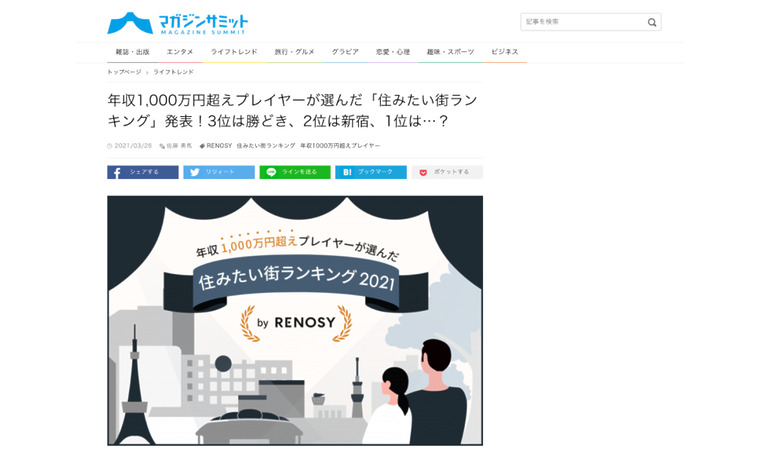
Task: Click the RENOSY tag link
Action: (x=219, y=145)
